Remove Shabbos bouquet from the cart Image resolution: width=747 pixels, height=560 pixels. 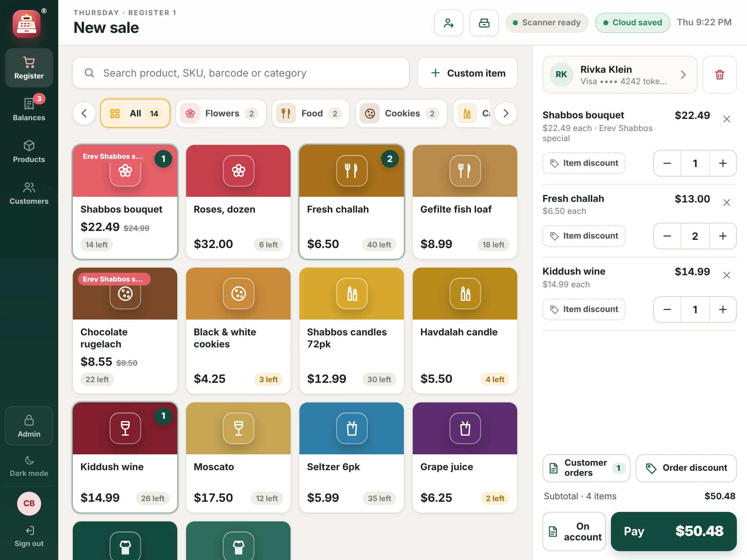click(x=726, y=119)
